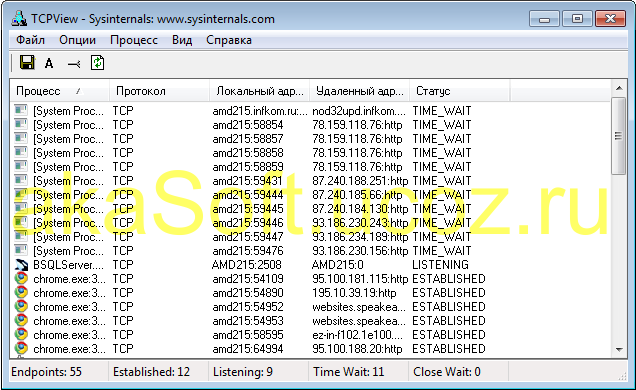Click the TCPView application icon in title bar
Image resolution: width=636 pixels, height=390 pixels.
[19, 18]
